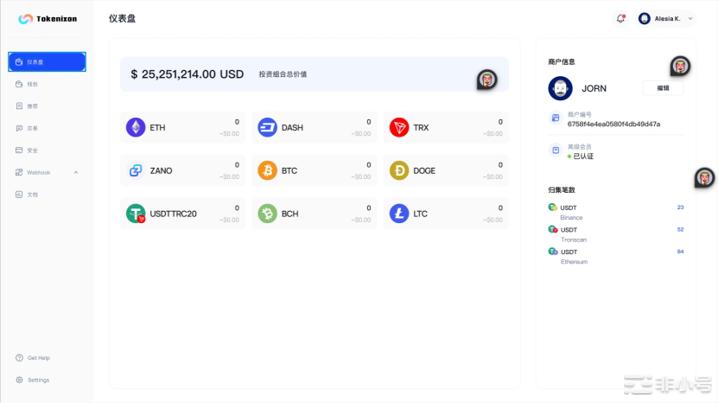Open the ETH coin icon
The image size is (718, 403).
136,127
